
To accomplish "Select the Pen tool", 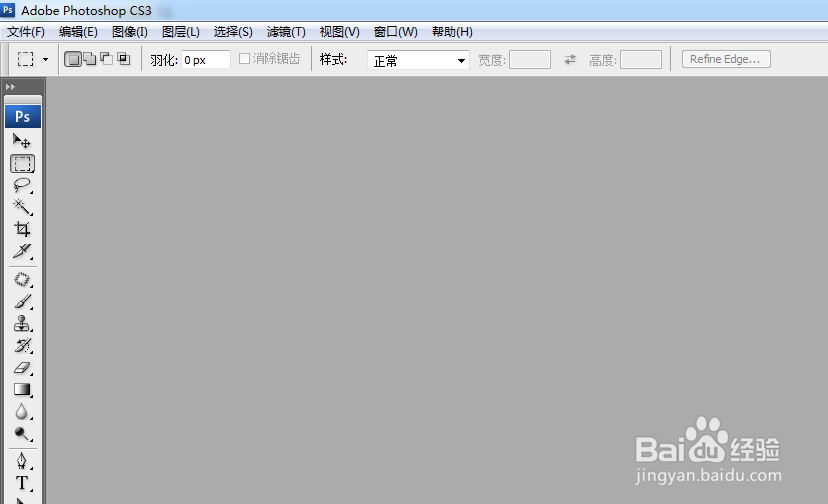I will click(22, 461).
